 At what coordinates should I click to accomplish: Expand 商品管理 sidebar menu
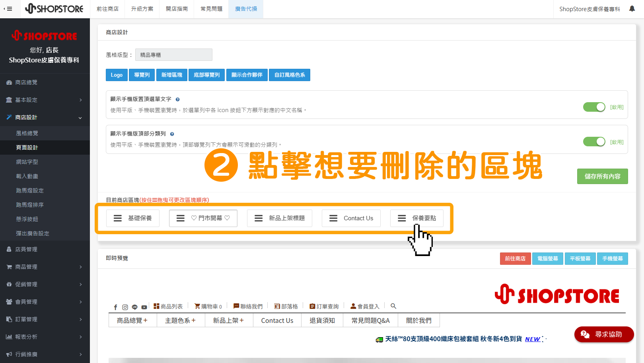point(45,267)
